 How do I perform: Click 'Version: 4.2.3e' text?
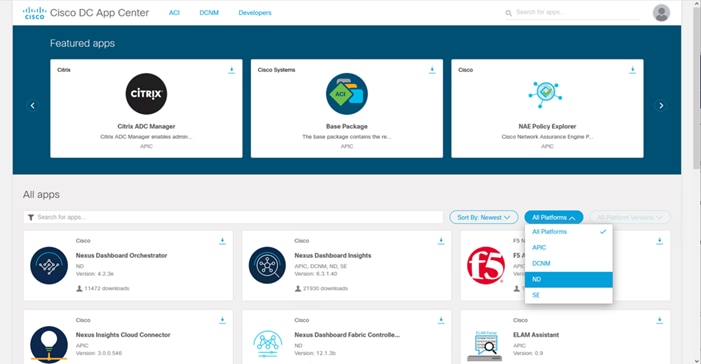(95, 274)
